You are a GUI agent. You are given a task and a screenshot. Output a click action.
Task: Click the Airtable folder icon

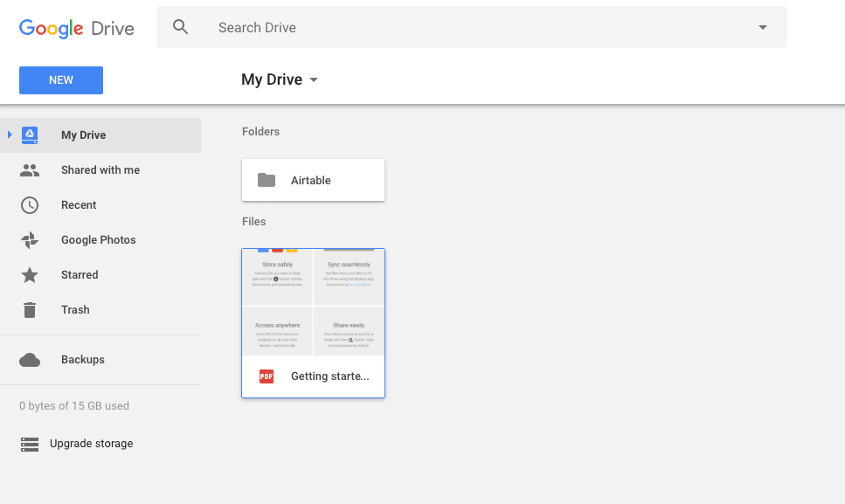point(267,180)
